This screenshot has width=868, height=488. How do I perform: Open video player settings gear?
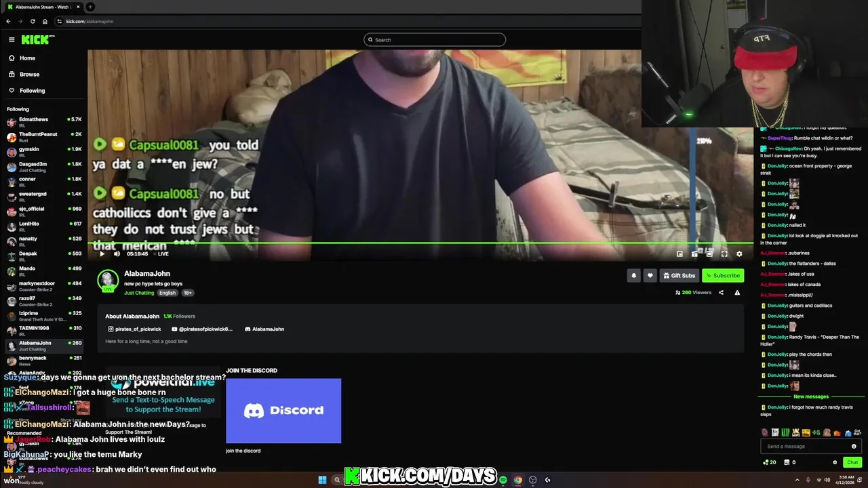click(x=739, y=254)
